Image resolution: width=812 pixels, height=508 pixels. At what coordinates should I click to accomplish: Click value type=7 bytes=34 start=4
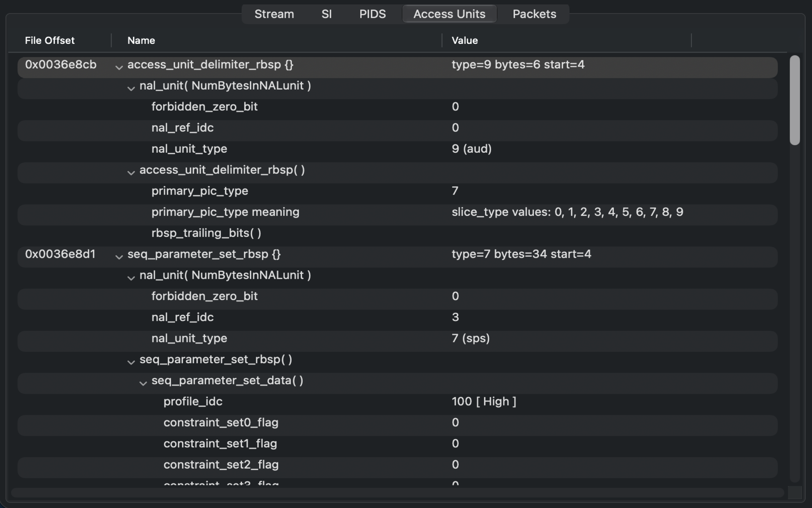click(x=521, y=254)
